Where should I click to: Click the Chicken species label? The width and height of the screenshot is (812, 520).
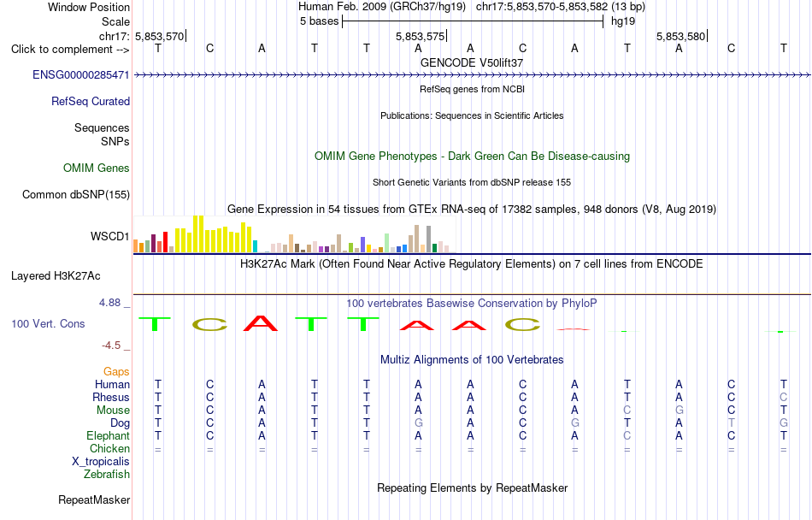pyautogui.click(x=109, y=448)
